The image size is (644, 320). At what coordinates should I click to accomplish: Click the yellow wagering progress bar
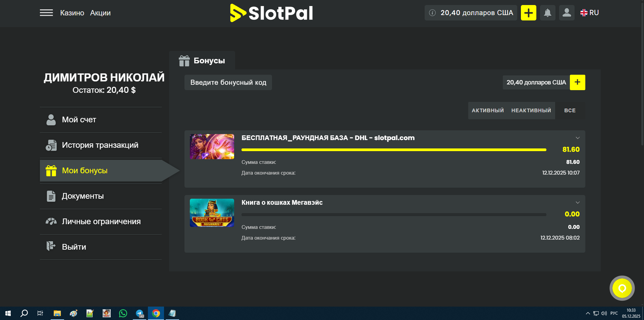tap(393, 150)
